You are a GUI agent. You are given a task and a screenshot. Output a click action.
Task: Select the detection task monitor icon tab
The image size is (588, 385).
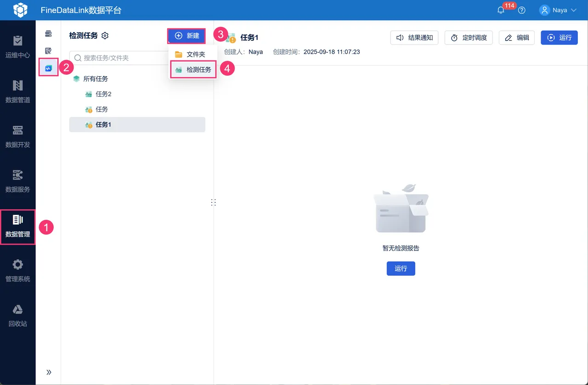click(48, 68)
